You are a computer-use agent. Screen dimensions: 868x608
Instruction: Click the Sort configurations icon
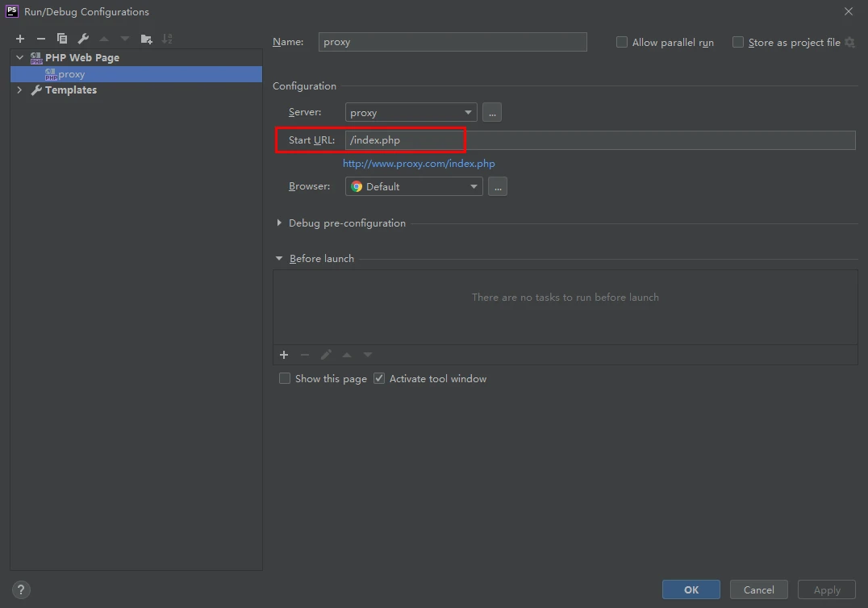click(x=167, y=39)
